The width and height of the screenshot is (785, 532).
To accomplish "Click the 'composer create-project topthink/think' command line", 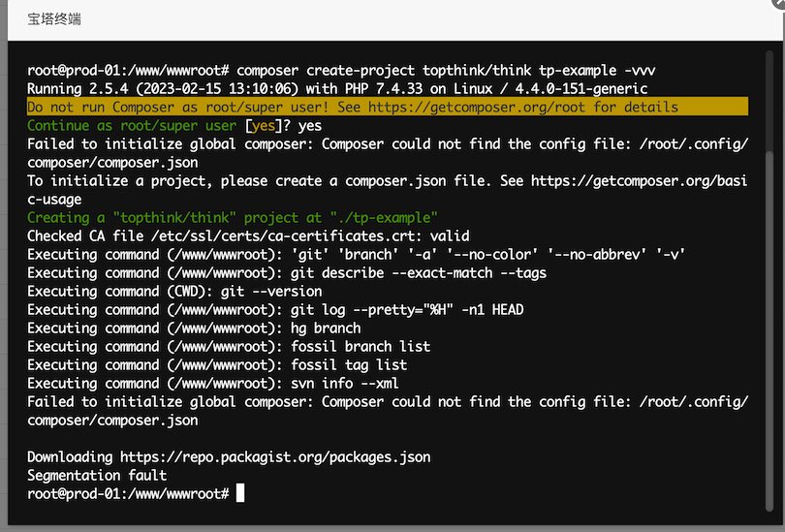I will click(341, 71).
